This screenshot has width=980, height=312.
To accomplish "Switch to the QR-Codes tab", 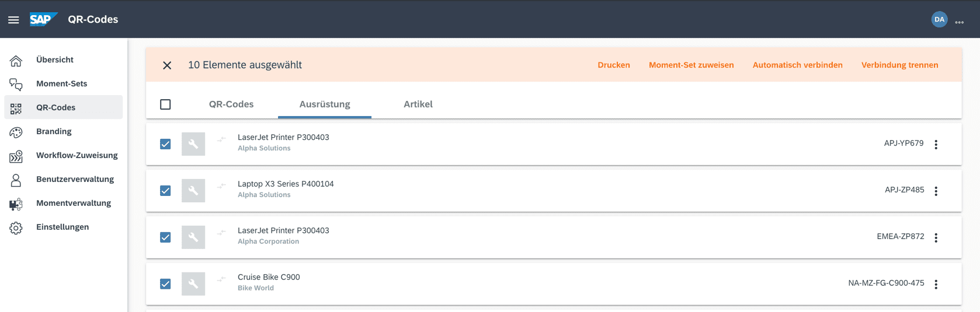I will point(231,104).
